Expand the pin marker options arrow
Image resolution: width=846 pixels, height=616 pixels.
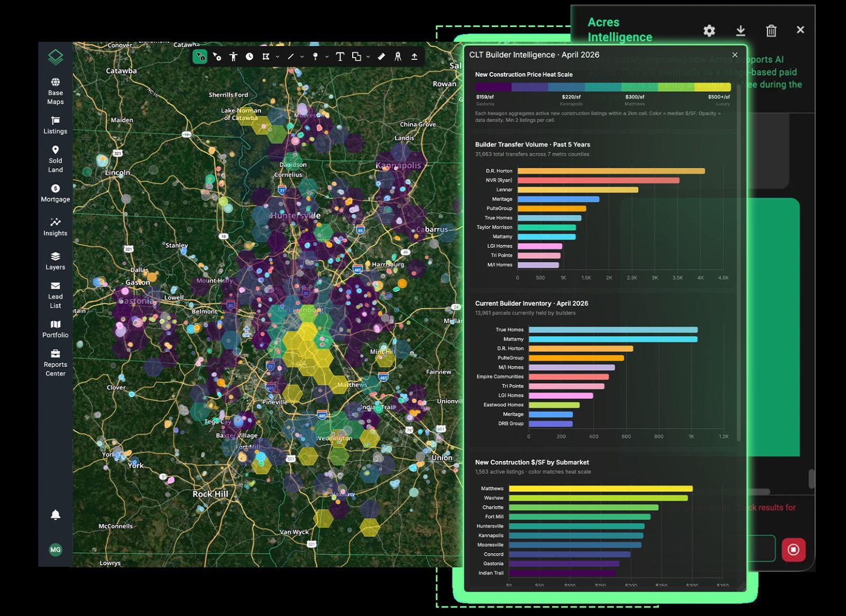pyautogui.click(x=327, y=57)
